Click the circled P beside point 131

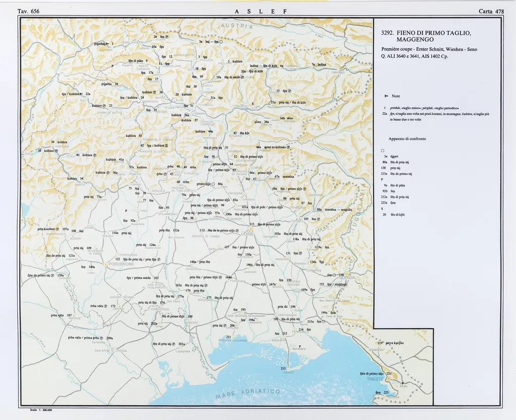301,253
